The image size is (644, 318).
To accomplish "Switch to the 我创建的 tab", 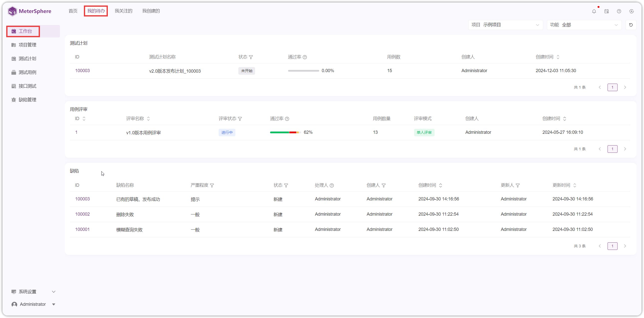I will click(151, 11).
